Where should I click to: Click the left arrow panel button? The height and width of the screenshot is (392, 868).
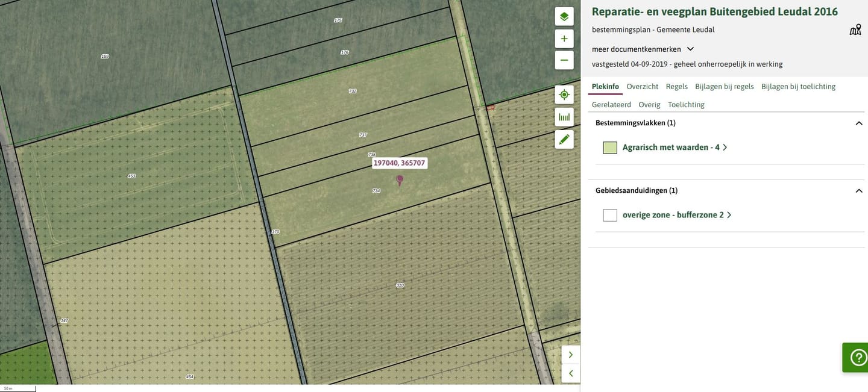(x=570, y=373)
